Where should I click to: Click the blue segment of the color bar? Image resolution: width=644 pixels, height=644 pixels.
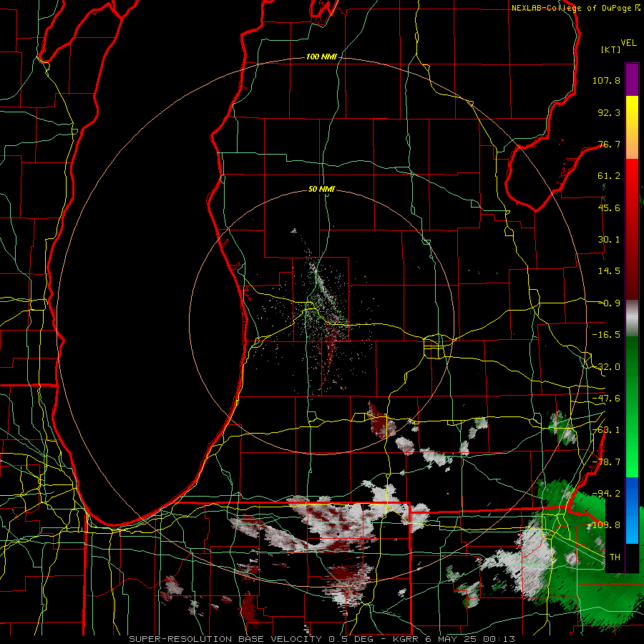pos(632,510)
